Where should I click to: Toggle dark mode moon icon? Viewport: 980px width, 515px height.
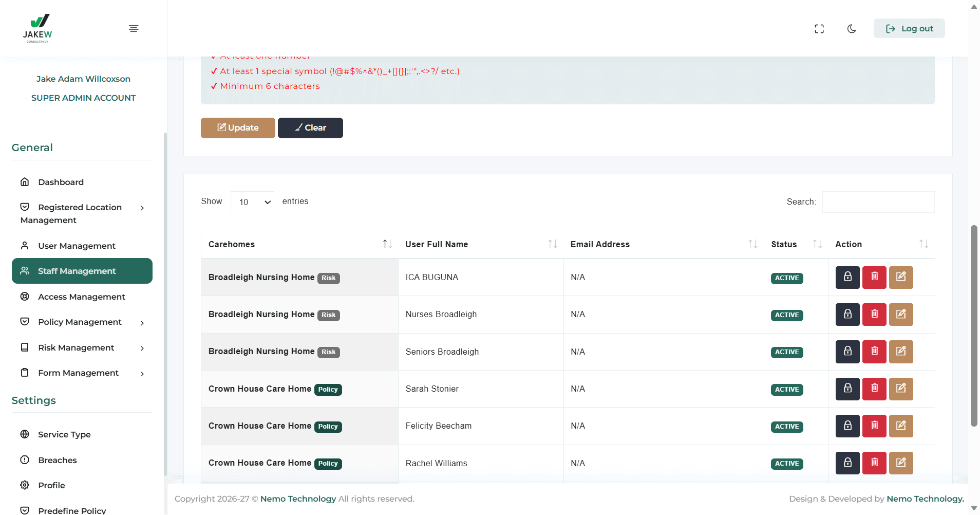tap(852, 29)
